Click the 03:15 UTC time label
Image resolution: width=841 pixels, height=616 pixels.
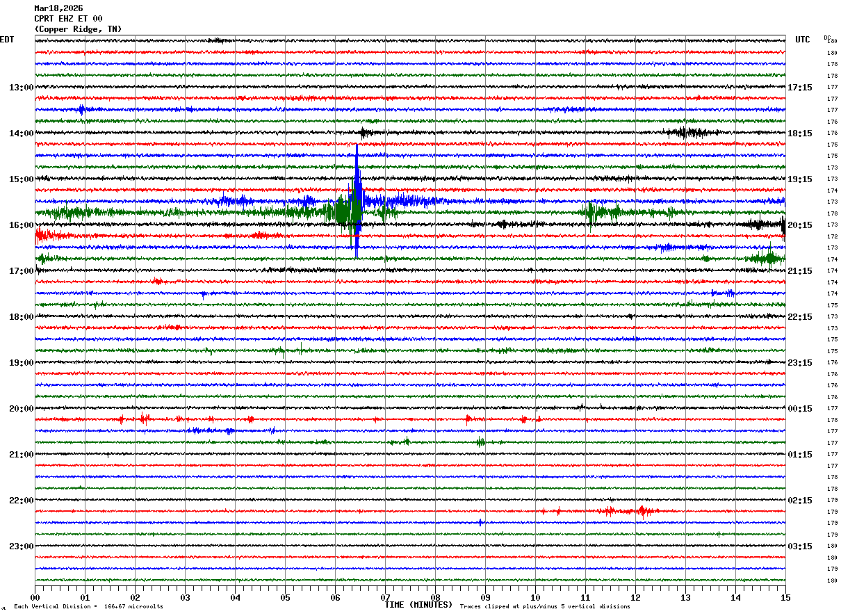pyautogui.click(x=799, y=546)
